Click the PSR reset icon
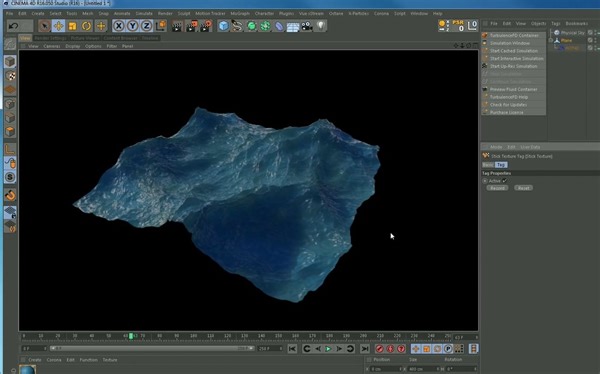The height and width of the screenshot is (374, 600). (x=458, y=26)
